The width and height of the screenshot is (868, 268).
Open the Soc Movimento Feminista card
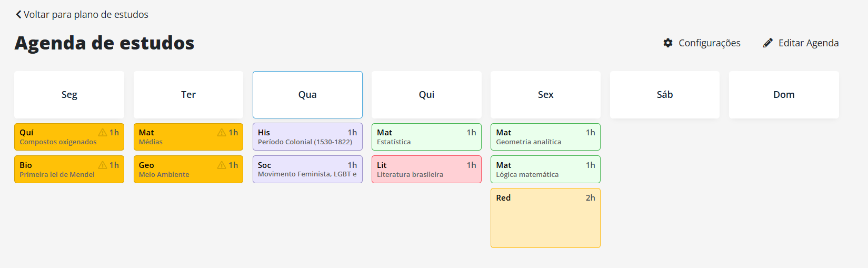(x=307, y=169)
